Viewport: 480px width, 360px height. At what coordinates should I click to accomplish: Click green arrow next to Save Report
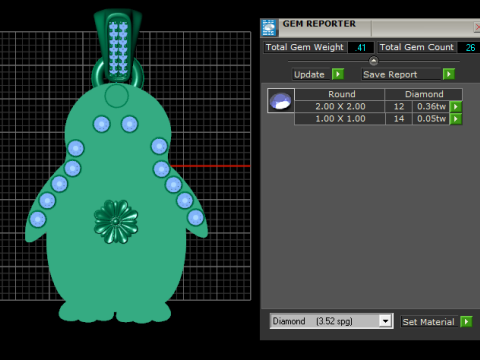(449, 74)
